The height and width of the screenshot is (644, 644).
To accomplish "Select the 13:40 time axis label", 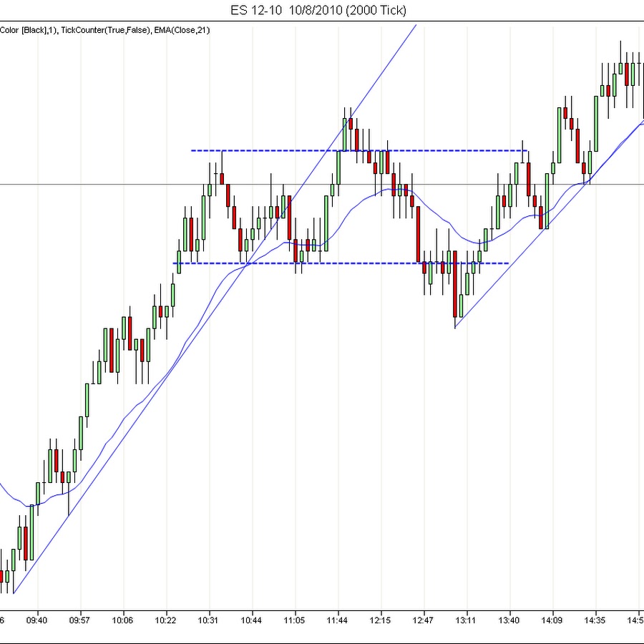I will tap(509, 620).
